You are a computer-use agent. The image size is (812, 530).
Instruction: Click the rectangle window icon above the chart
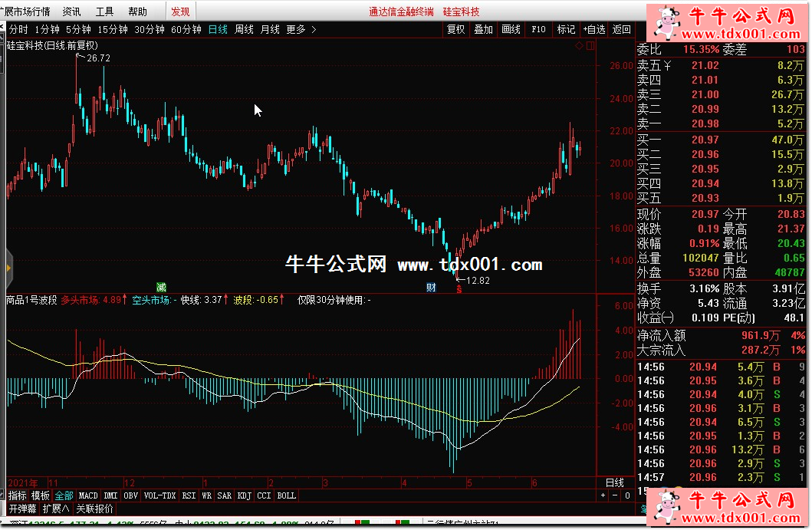(590, 46)
